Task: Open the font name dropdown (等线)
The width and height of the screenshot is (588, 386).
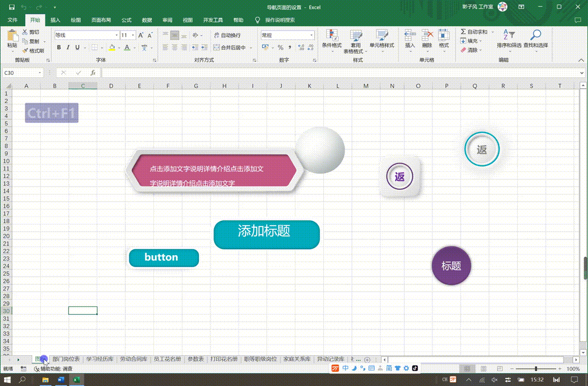Action: [117, 35]
